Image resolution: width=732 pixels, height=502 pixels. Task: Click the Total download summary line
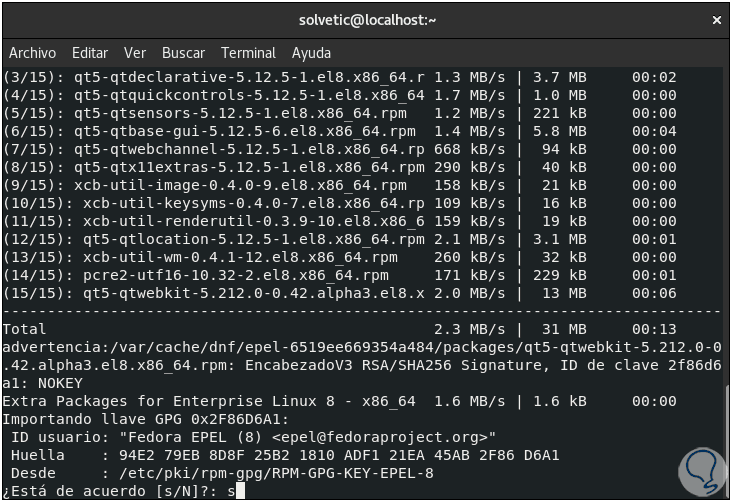24,329
